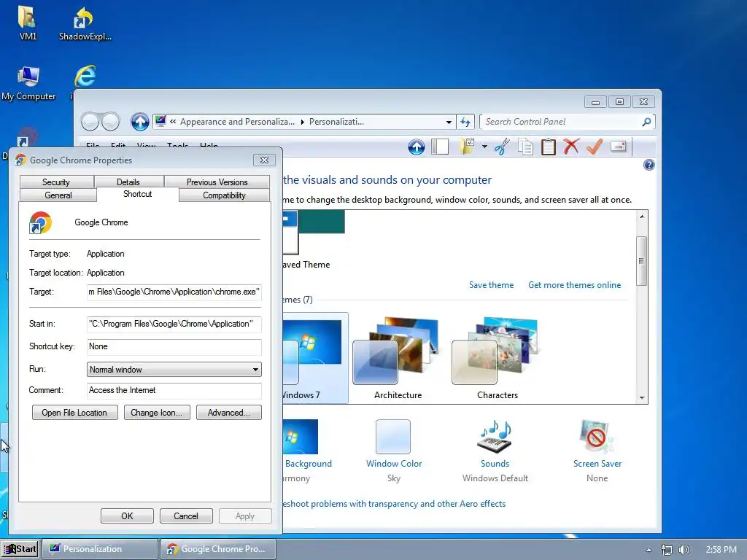Click the theme list scroll down arrow

pos(642,397)
